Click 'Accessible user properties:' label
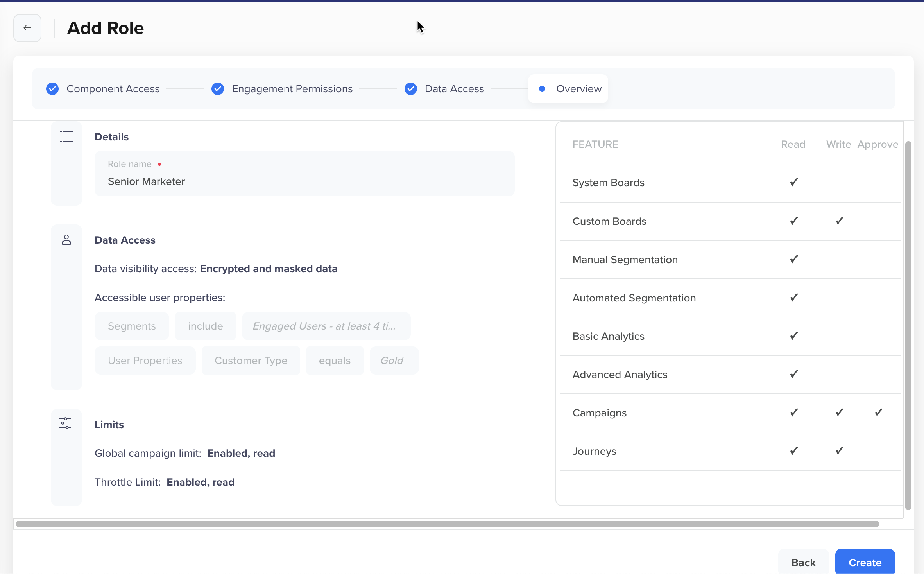 pos(160,298)
